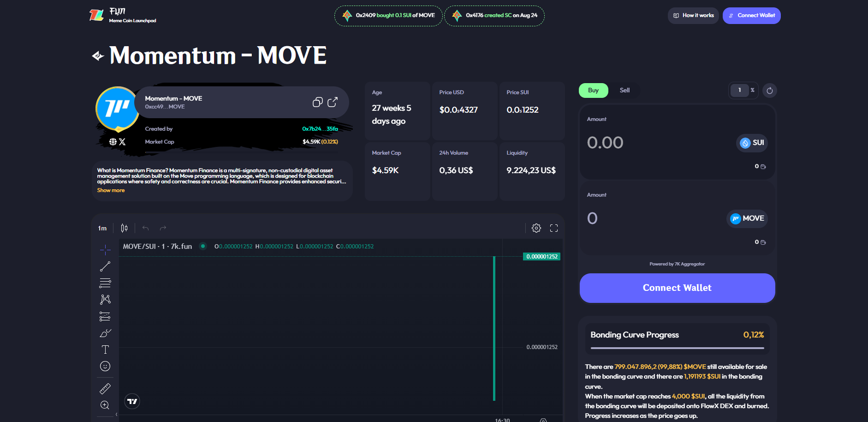The image size is (868, 422).
Task: Select the text annotation tool
Action: point(105,350)
